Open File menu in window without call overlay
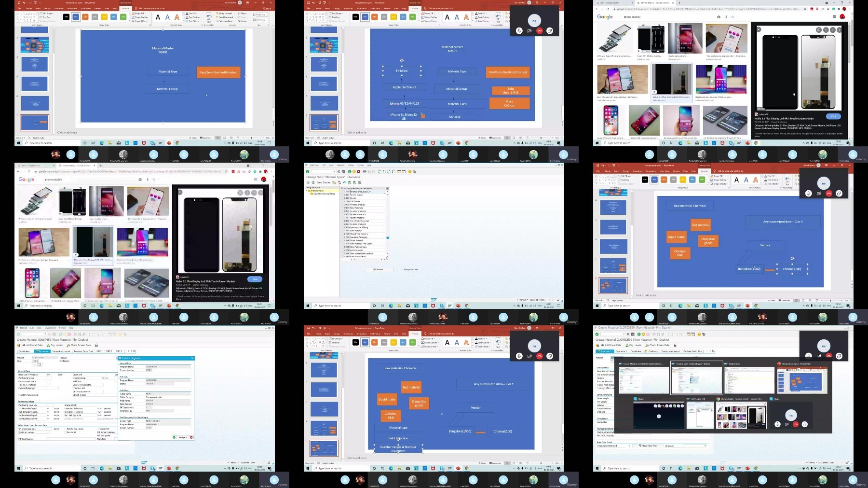868x488 pixels. pos(19,8)
